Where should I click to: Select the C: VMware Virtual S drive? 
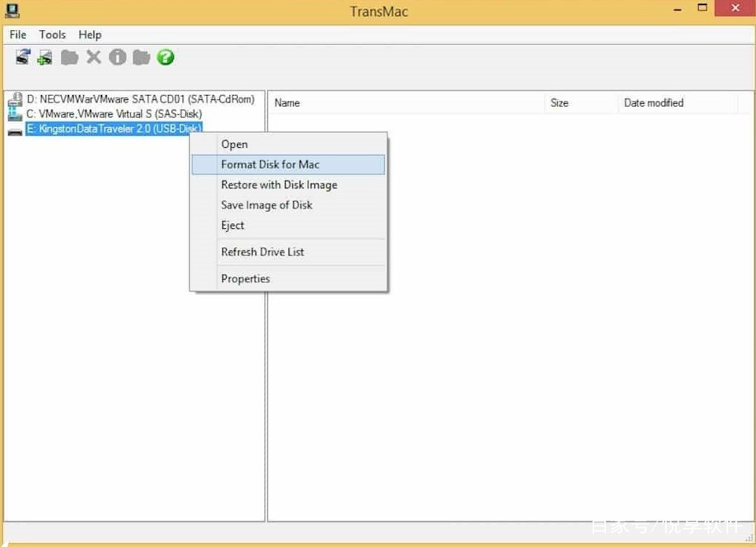click(x=114, y=114)
